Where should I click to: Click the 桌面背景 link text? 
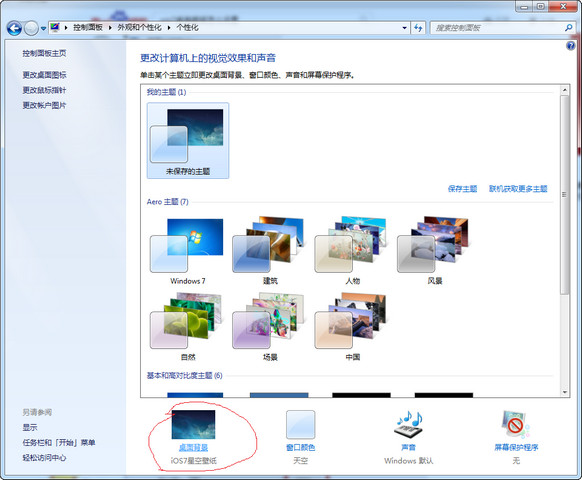point(193,448)
